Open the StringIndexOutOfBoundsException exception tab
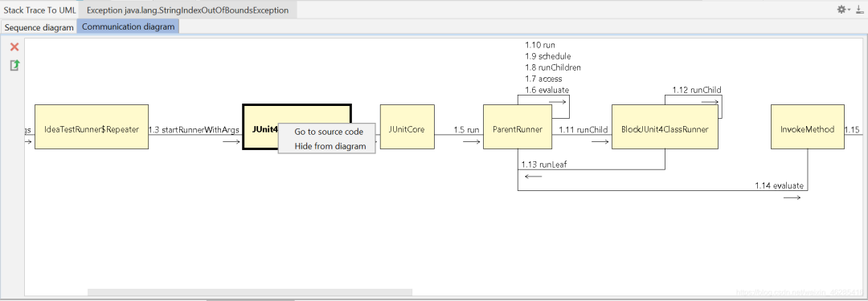 tap(187, 10)
